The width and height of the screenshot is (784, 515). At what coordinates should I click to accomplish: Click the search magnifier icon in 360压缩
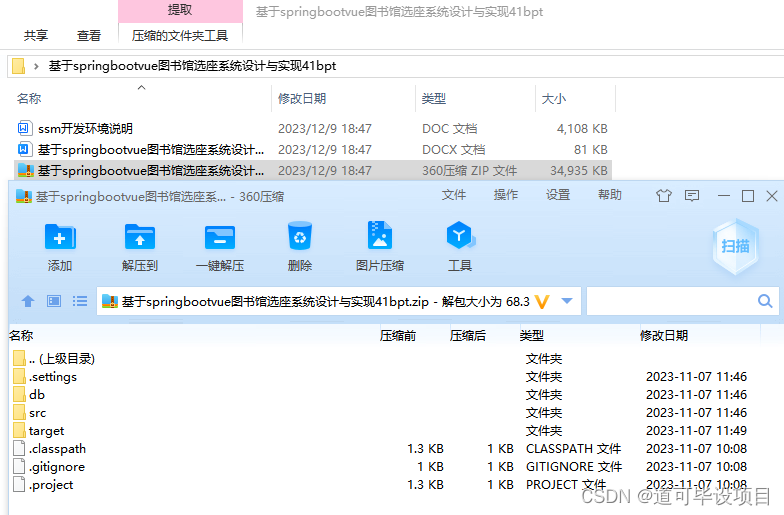765,301
